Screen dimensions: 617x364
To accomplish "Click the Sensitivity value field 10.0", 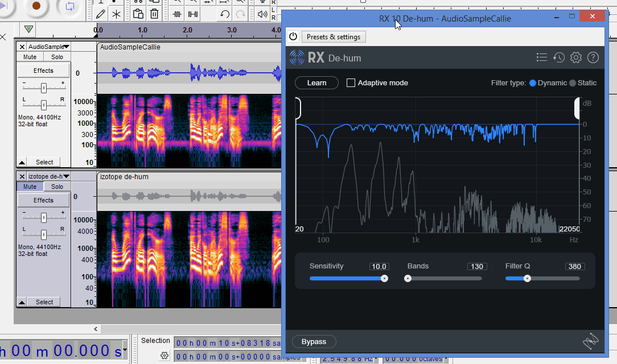I will [x=379, y=267].
